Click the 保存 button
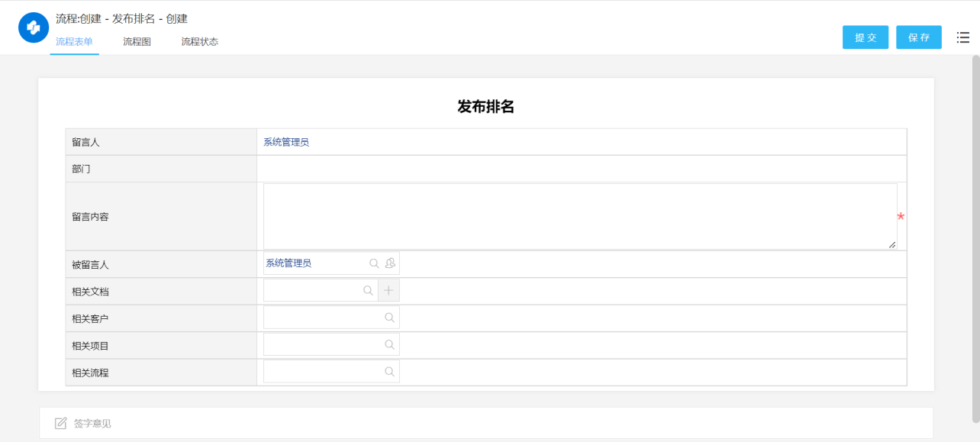Viewport: 980px width, 442px height. tap(919, 37)
